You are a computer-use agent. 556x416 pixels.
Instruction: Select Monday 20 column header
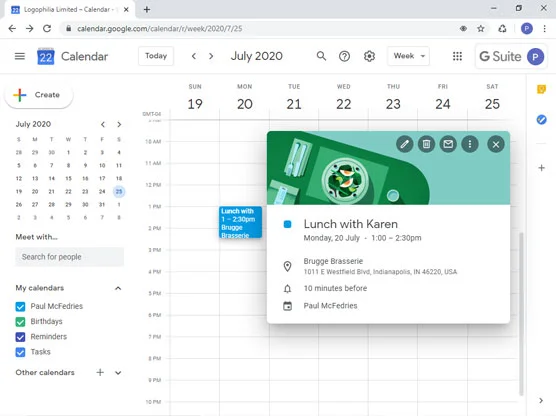(x=245, y=98)
